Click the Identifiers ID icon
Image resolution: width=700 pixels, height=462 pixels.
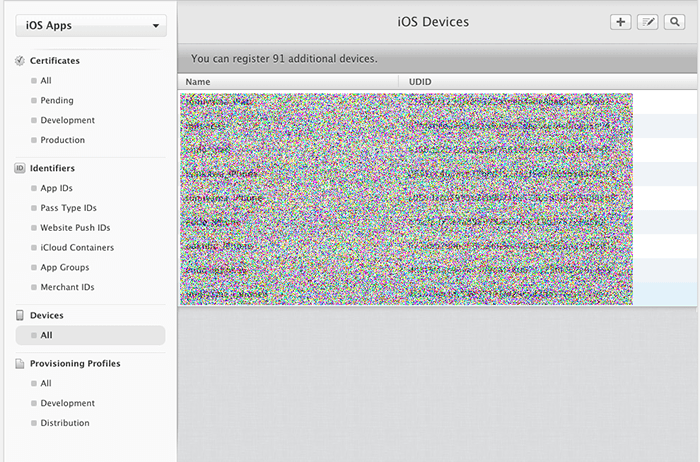20,169
